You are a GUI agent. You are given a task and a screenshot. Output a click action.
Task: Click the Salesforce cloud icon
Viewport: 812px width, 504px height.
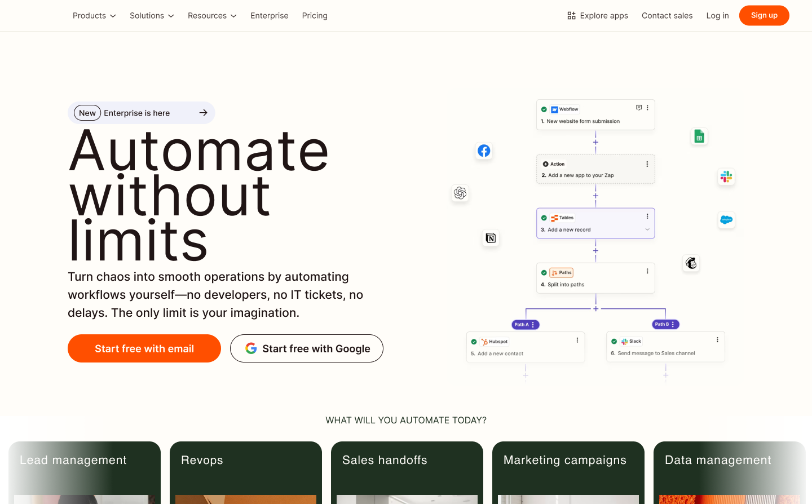(x=726, y=220)
